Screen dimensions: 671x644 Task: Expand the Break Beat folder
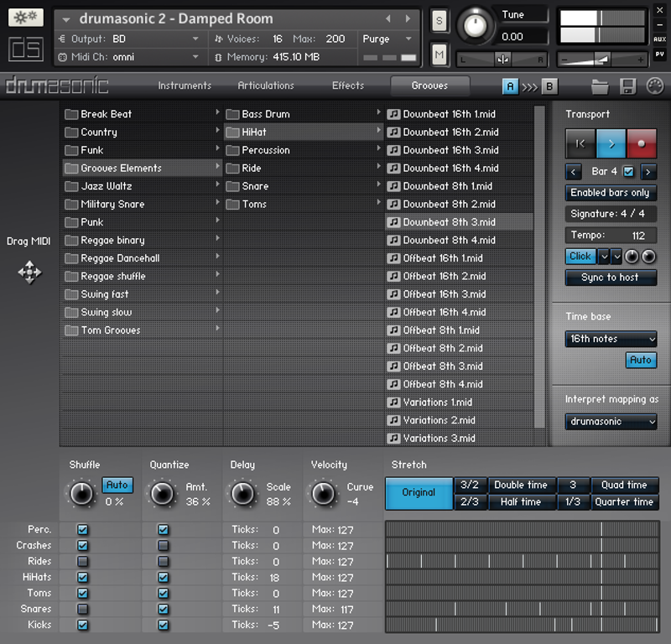point(142,114)
